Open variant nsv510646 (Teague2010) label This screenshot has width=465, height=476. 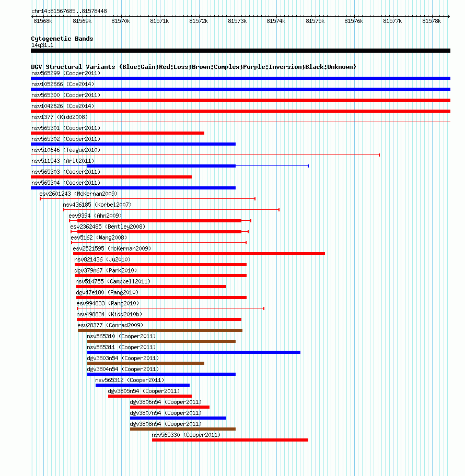[x=66, y=150]
